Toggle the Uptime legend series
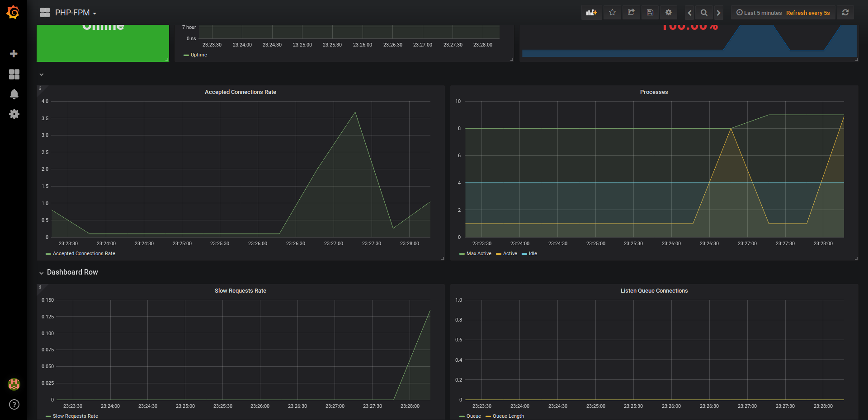868x420 pixels. pyautogui.click(x=198, y=55)
